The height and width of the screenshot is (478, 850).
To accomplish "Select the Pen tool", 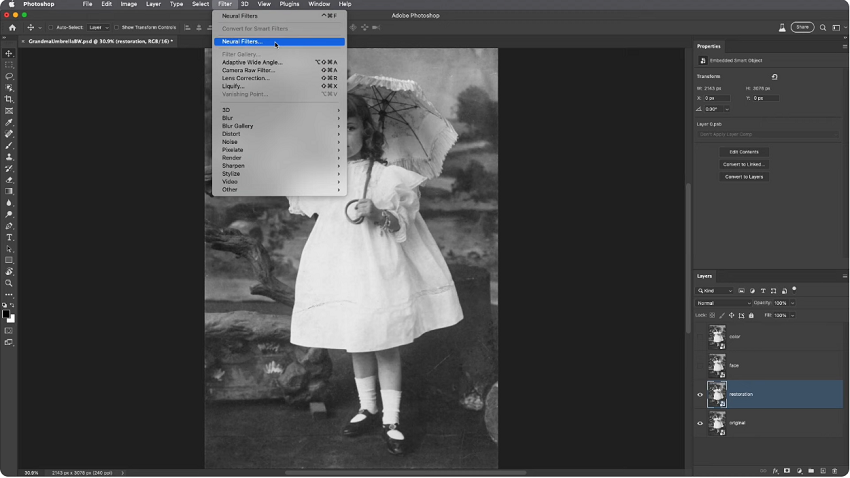I will tap(9, 226).
